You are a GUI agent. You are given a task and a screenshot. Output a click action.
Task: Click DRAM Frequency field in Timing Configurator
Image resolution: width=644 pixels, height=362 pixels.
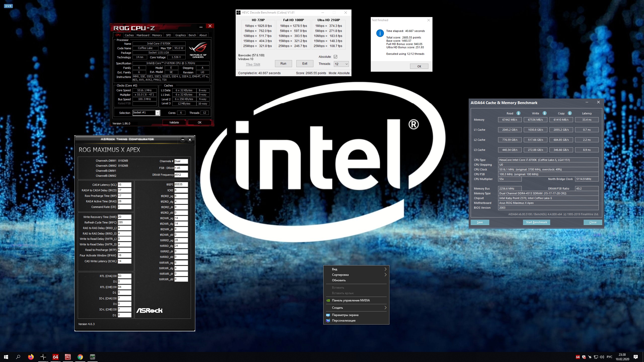pyautogui.click(x=181, y=175)
